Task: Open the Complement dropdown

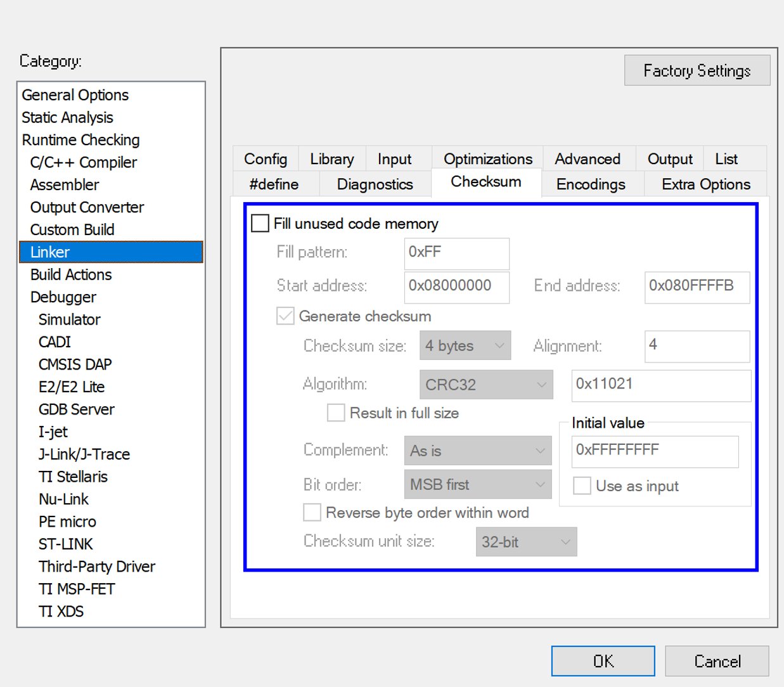Action: coord(477,451)
